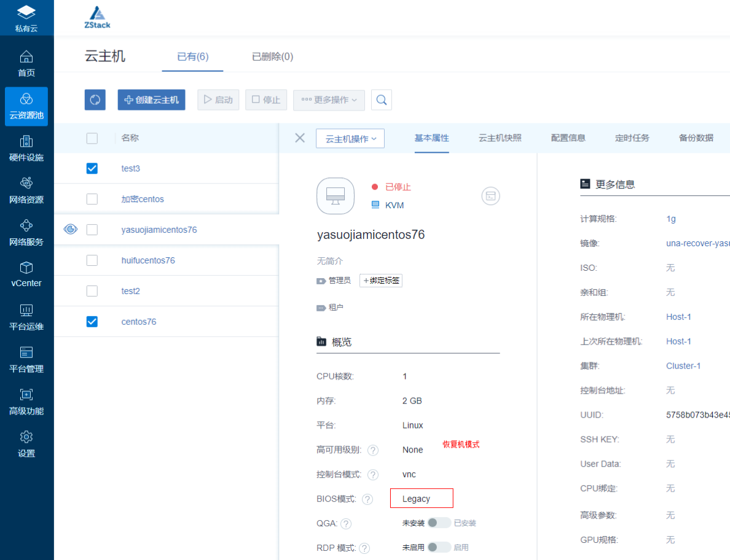This screenshot has width=730, height=560.
Task: Uncheck the test3 checkbox
Action: tap(92, 168)
